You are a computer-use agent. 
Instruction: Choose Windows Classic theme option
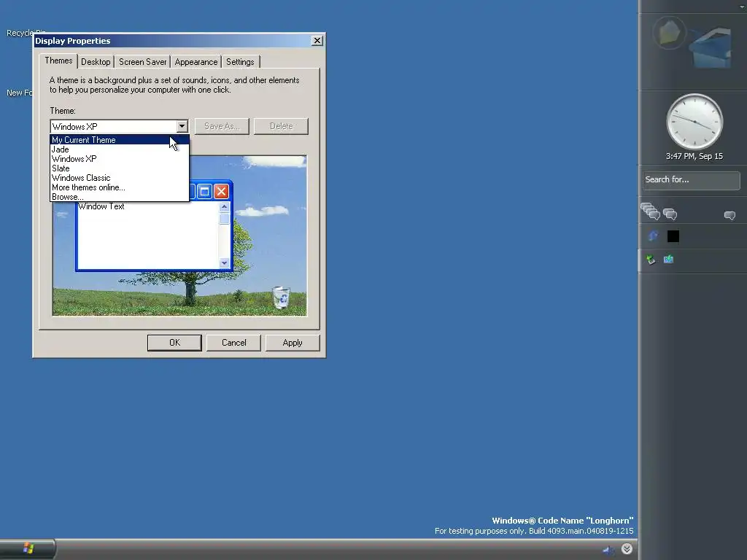(x=120, y=178)
